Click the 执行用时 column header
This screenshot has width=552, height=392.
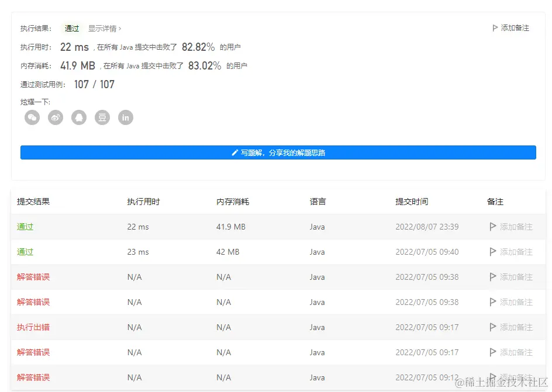click(143, 202)
